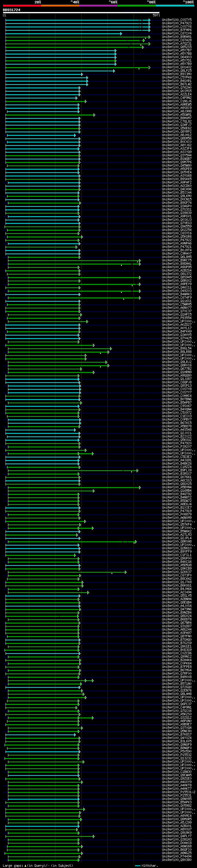Click hit label UniRef100_P93554

pos(177,318)
